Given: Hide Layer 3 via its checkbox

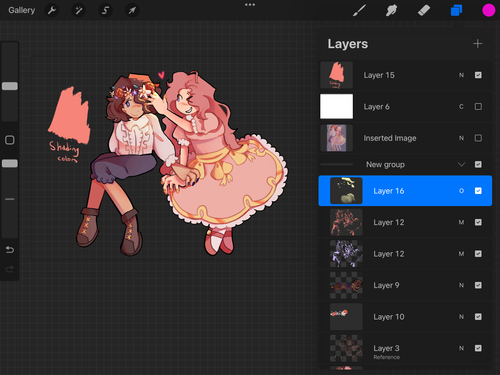Looking at the screenshot, I should [478, 348].
